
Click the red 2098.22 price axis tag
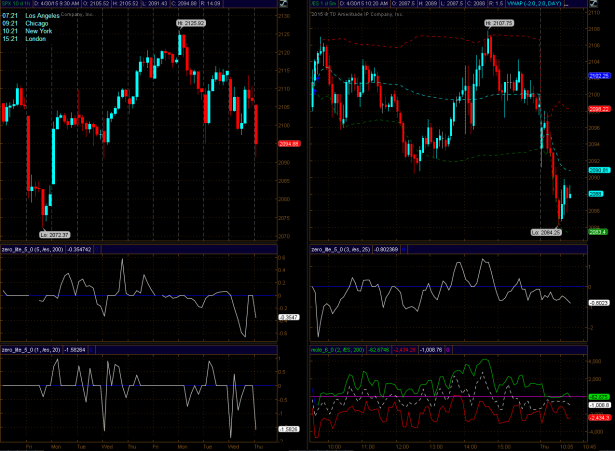click(599, 108)
